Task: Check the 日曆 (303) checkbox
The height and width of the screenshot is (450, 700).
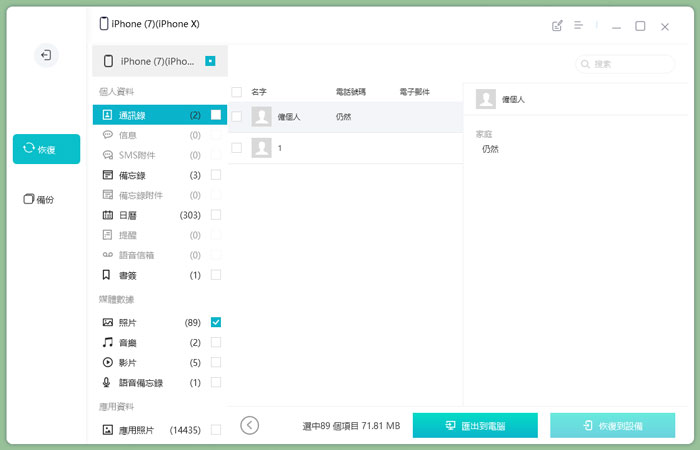Action: tap(216, 215)
